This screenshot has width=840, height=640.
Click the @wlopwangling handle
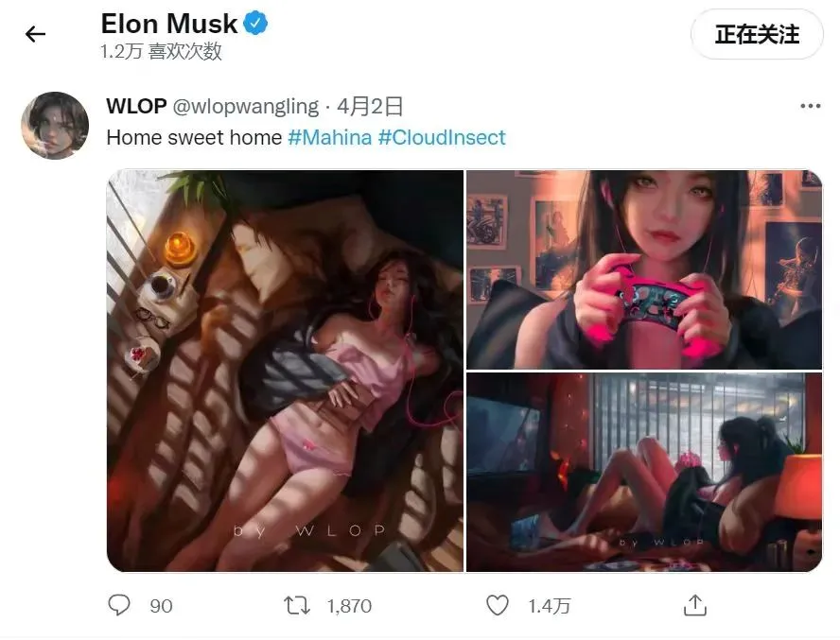coord(246,107)
